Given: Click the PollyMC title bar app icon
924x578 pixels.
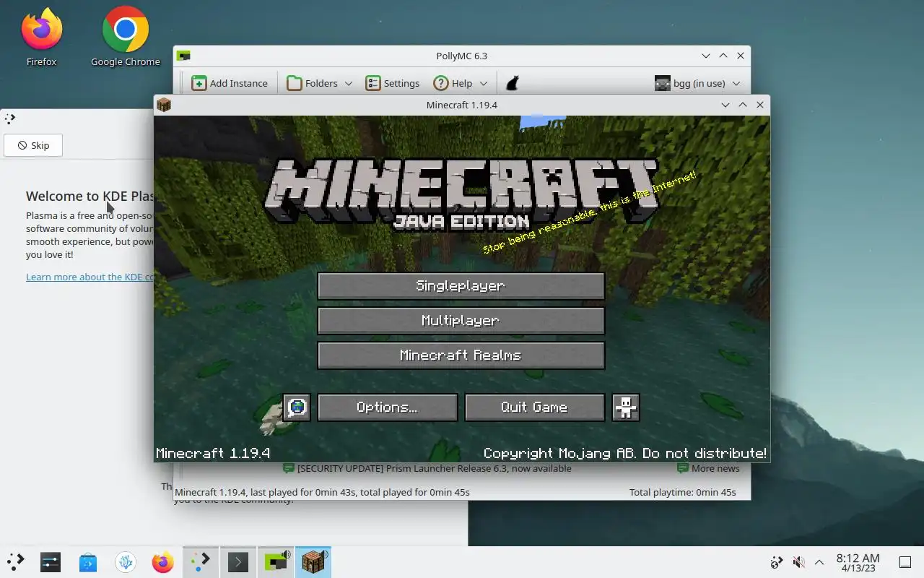Looking at the screenshot, I should point(183,56).
